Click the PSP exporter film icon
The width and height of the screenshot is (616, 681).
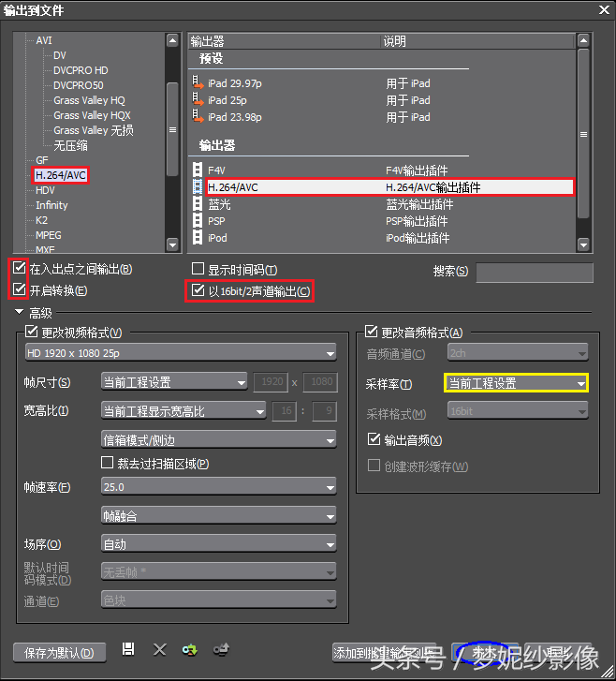[x=198, y=221]
